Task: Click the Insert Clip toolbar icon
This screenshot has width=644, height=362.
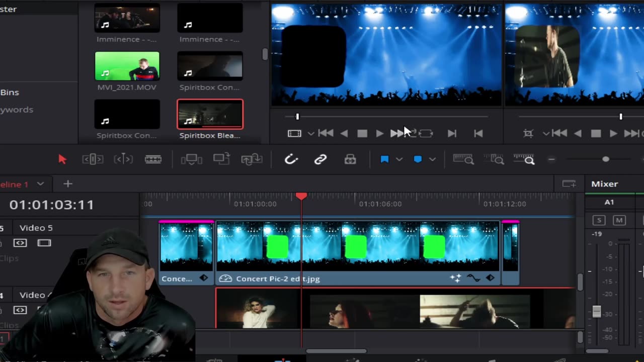Action: [191, 159]
